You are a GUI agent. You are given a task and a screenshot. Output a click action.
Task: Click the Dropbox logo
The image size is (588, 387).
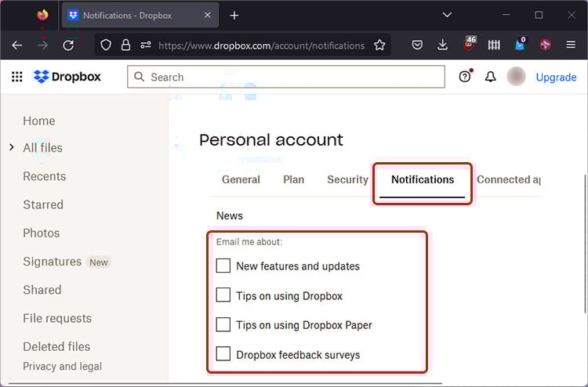67,77
